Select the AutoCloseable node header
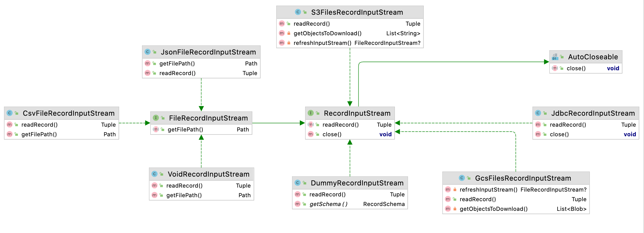This screenshot has height=233, width=644. pyautogui.click(x=586, y=57)
